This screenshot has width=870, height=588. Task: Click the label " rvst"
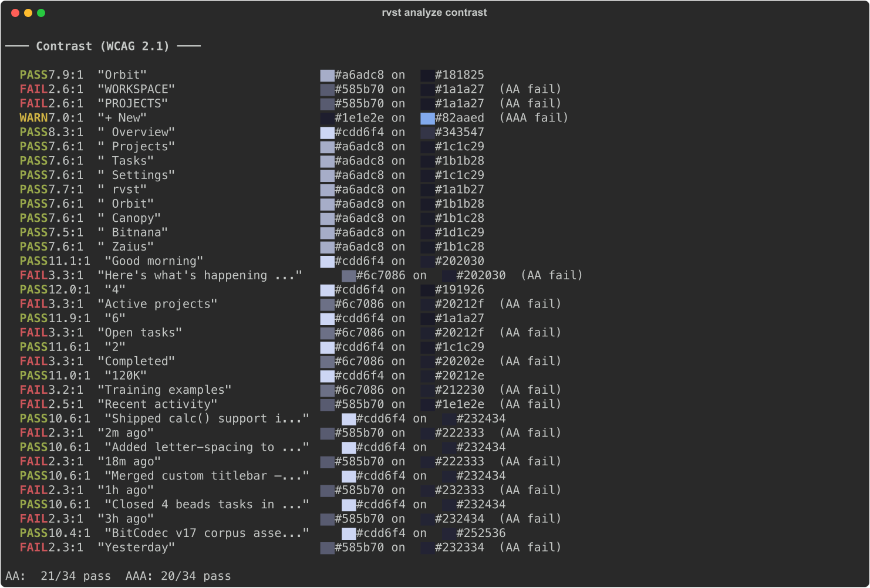[122, 190]
